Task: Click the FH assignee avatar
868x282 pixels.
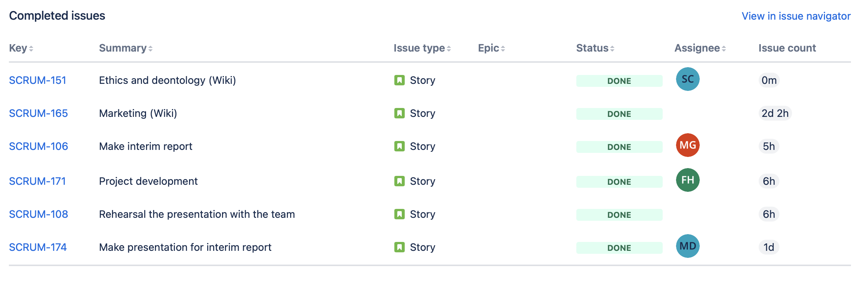Action: coord(688,180)
